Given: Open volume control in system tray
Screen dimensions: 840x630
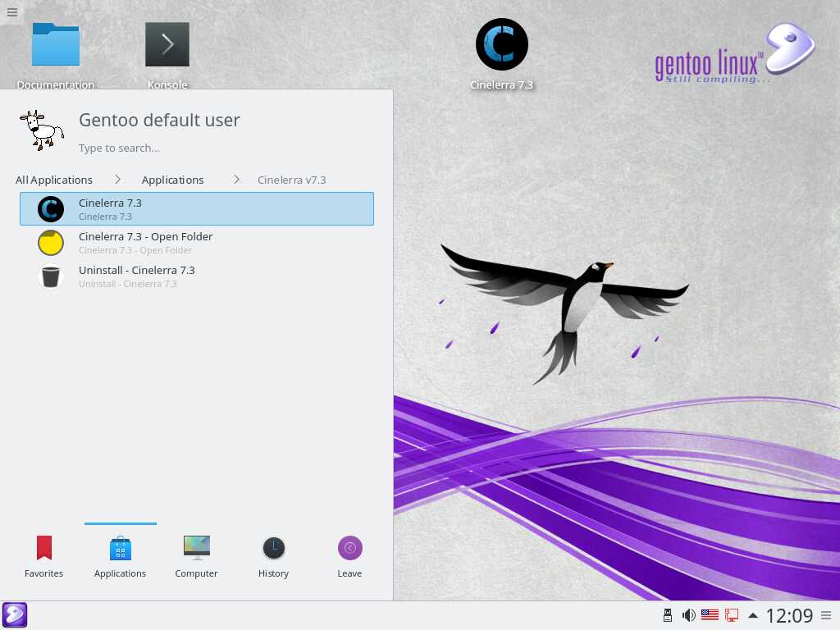Looking at the screenshot, I should (x=688, y=615).
